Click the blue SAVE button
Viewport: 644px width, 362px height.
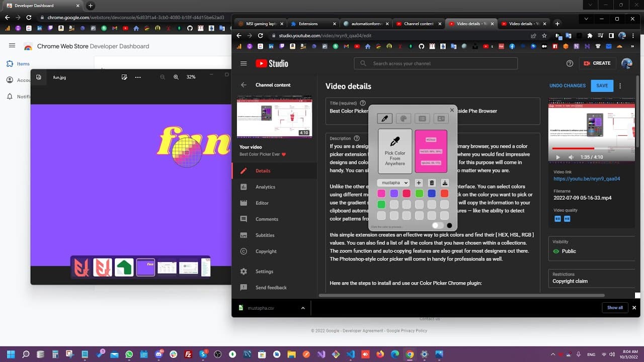click(x=602, y=85)
